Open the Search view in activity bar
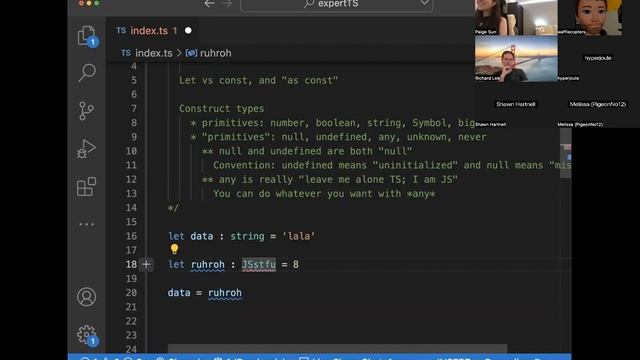Image resolution: width=640 pixels, height=360 pixels. tap(87, 73)
